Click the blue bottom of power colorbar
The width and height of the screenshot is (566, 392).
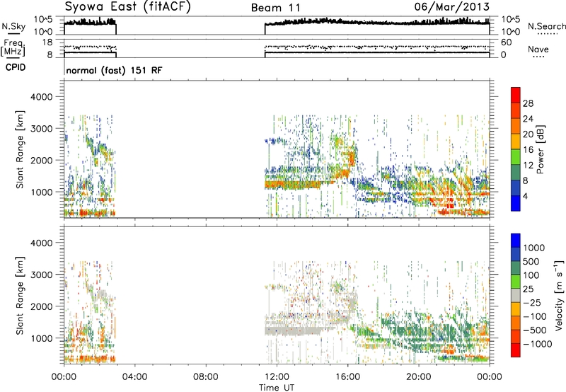(516, 203)
